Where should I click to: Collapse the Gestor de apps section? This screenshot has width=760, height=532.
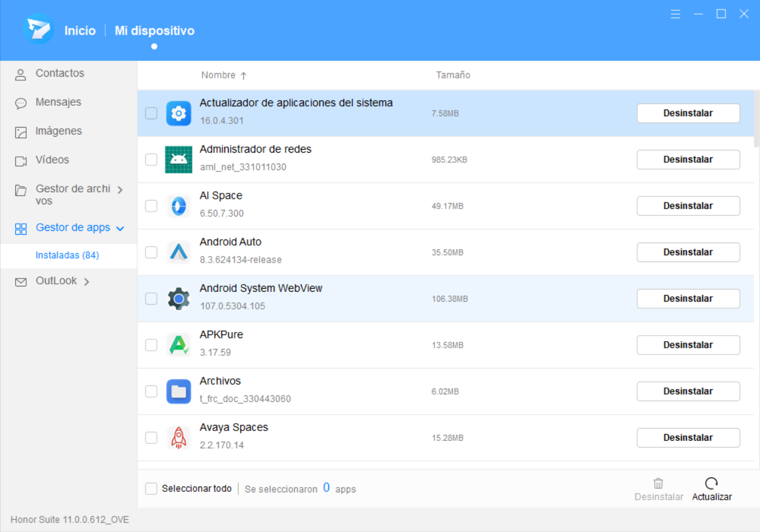click(120, 229)
